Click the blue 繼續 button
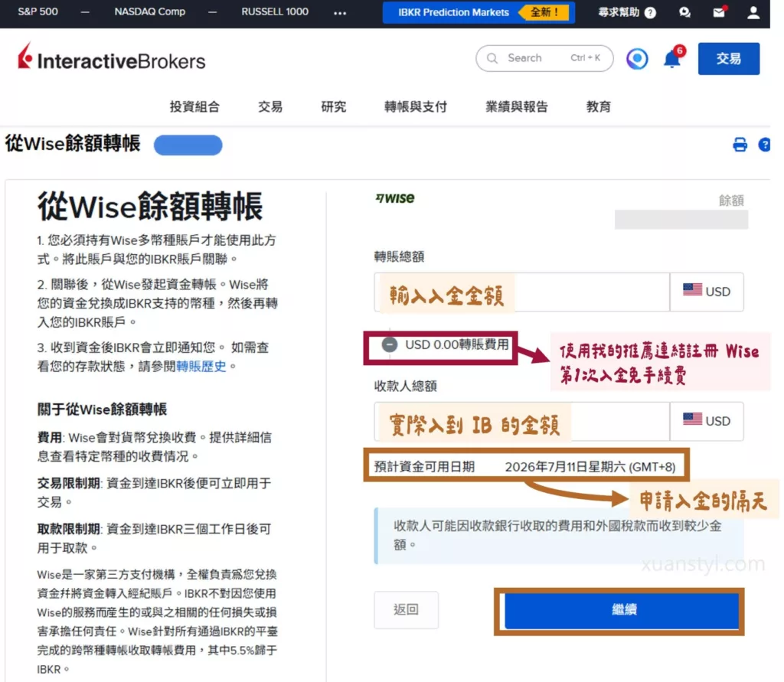 [622, 611]
